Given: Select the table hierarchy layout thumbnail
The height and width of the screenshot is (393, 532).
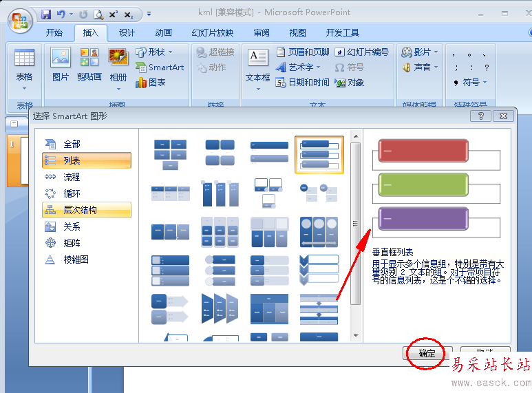Looking at the screenshot, I should (x=269, y=309).
